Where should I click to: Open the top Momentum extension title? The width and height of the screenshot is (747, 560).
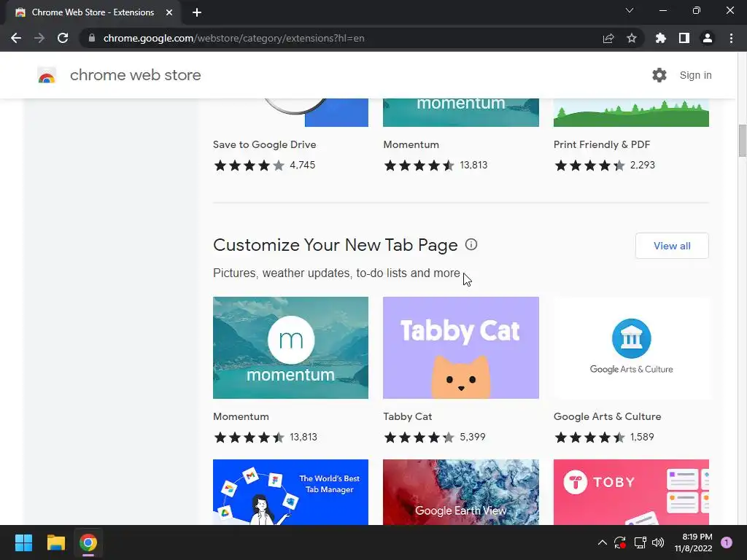point(411,144)
